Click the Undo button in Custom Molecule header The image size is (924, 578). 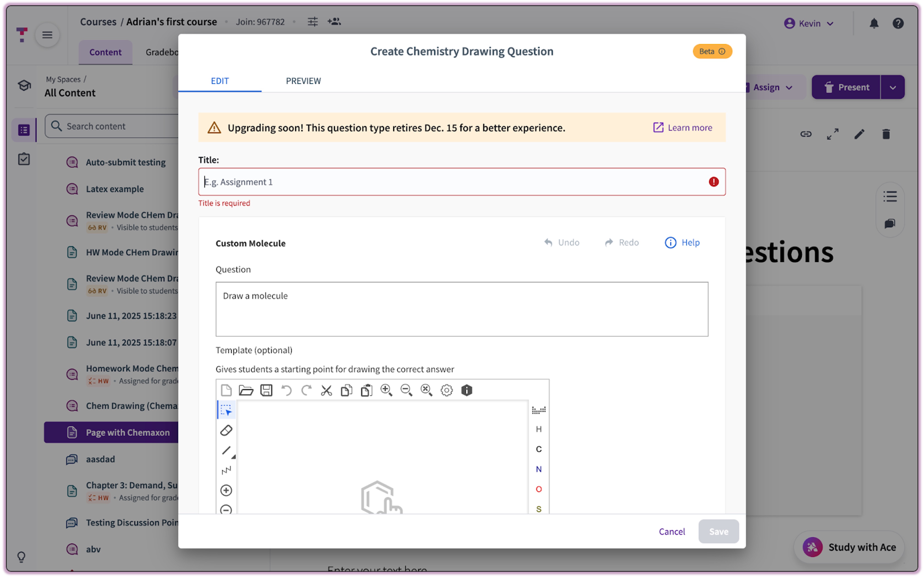pos(561,242)
